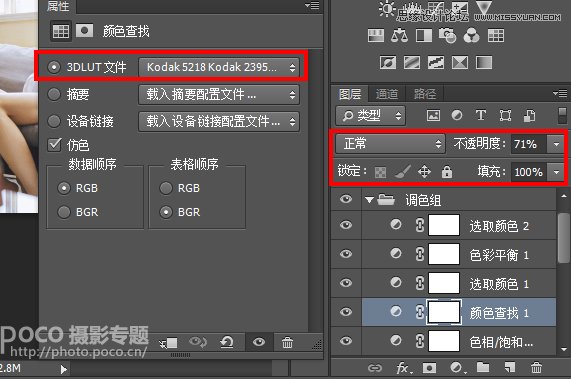Add a Black & White adjustment
The width and height of the screenshot is (571, 379).
pos(424,36)
